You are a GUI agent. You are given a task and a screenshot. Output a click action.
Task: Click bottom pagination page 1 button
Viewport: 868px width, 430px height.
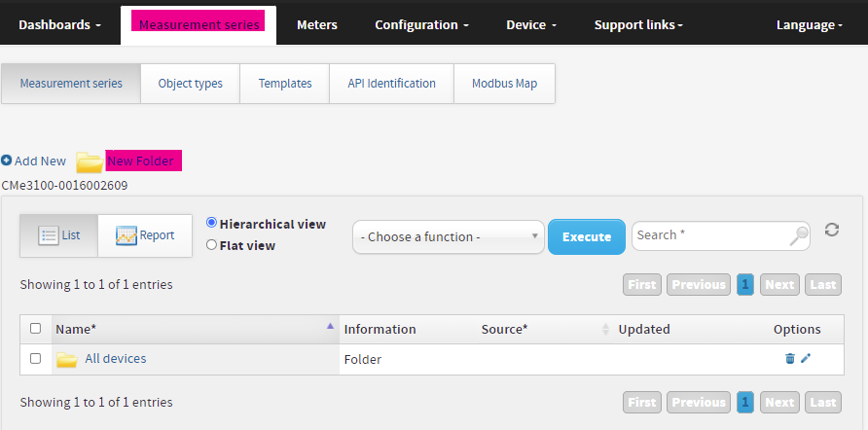point(745,403)
